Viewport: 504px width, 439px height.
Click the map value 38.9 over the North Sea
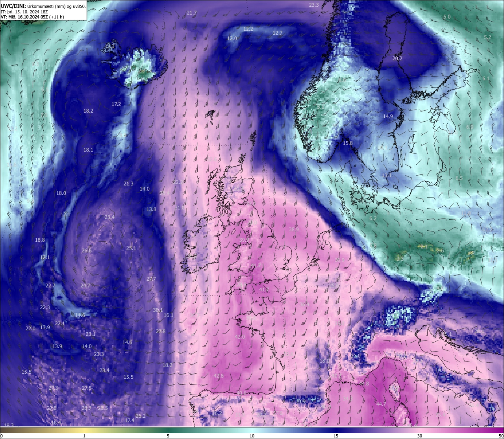pyautogui.click(x=294, y=230)
